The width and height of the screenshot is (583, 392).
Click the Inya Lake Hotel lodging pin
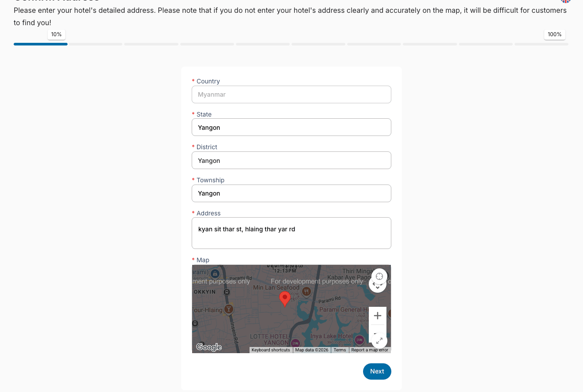tap(359, 340)
